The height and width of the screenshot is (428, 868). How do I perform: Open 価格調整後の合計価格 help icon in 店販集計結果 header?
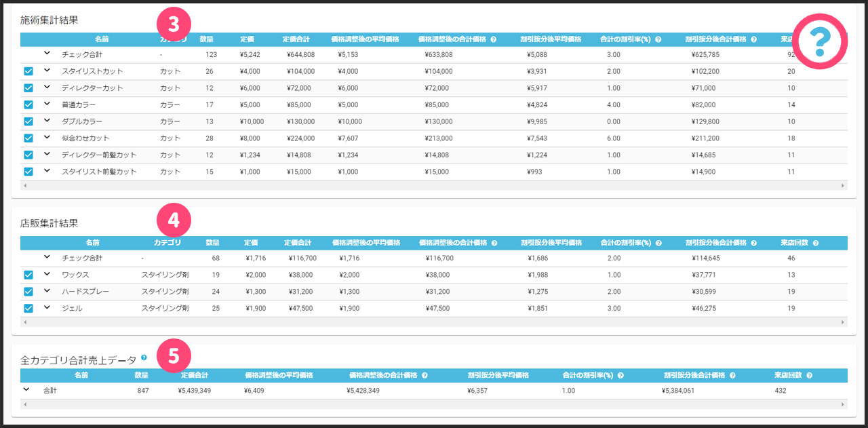(x=493, y=243)
